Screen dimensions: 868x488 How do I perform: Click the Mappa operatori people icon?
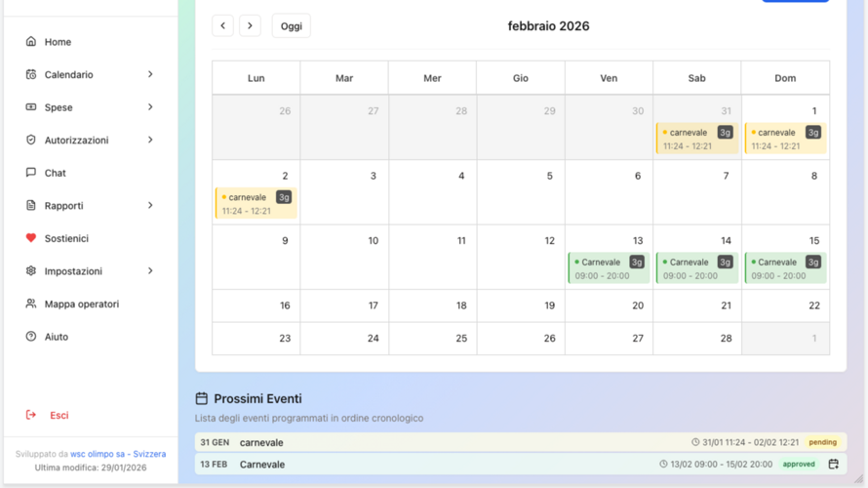click(x=31, y=304)
